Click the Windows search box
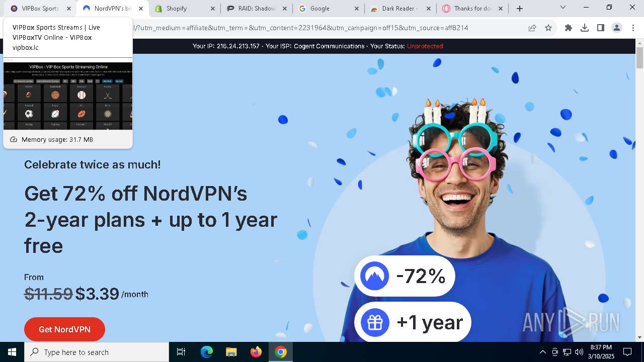The image size is (644, 362). tap(97, 352)
